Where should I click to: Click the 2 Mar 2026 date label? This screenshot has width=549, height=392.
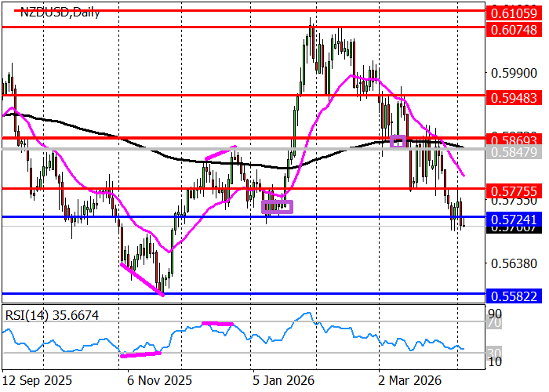[x=408, y=380]
